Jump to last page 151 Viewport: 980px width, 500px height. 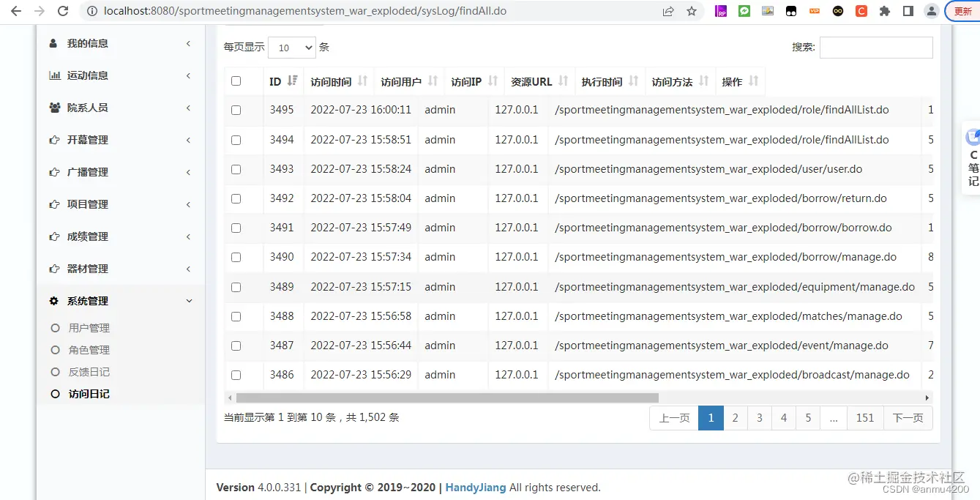click(865, 418)
